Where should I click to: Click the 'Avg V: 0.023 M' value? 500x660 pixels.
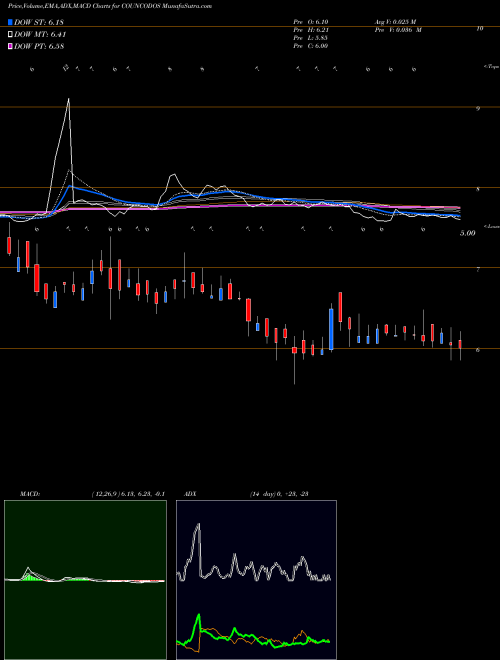(395, 22)
